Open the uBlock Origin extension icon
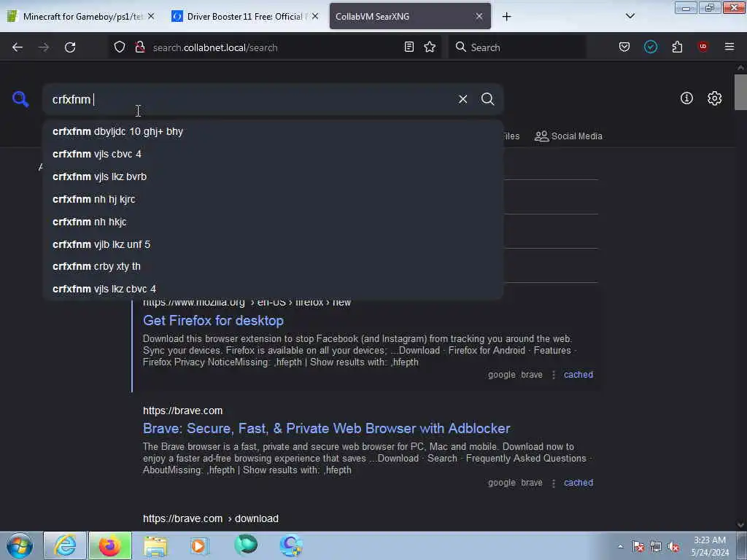Viewport: 747px width, 560px height. [703, 46]
